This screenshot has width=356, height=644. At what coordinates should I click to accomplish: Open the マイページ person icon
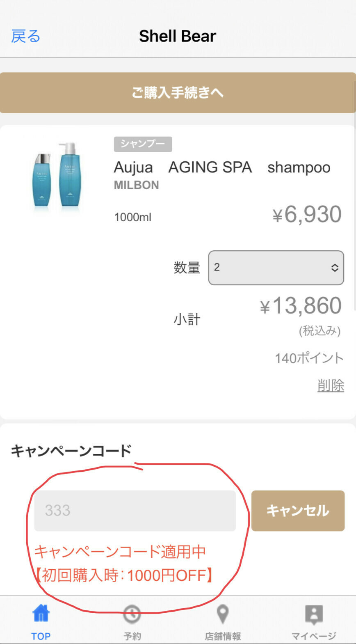314,614
